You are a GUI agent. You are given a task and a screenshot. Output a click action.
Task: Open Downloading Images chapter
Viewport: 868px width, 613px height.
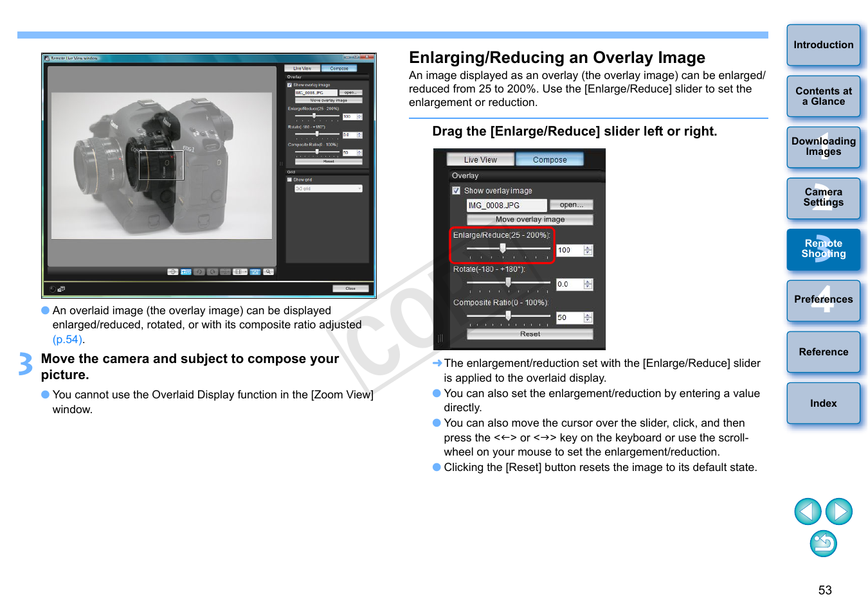tap(824, 147)
